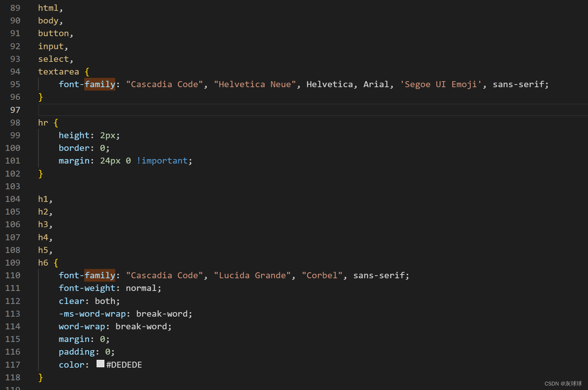Click the '#DEDEDE' hex text
The height and width of the screenshot is (390, 588).
coord(124,365)
